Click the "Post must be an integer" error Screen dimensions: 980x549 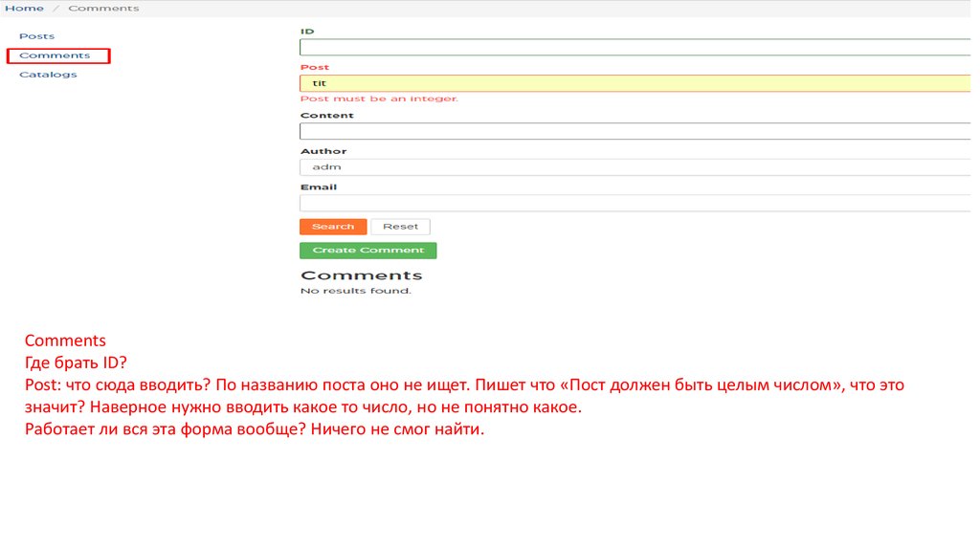click(x=379, y=99)
